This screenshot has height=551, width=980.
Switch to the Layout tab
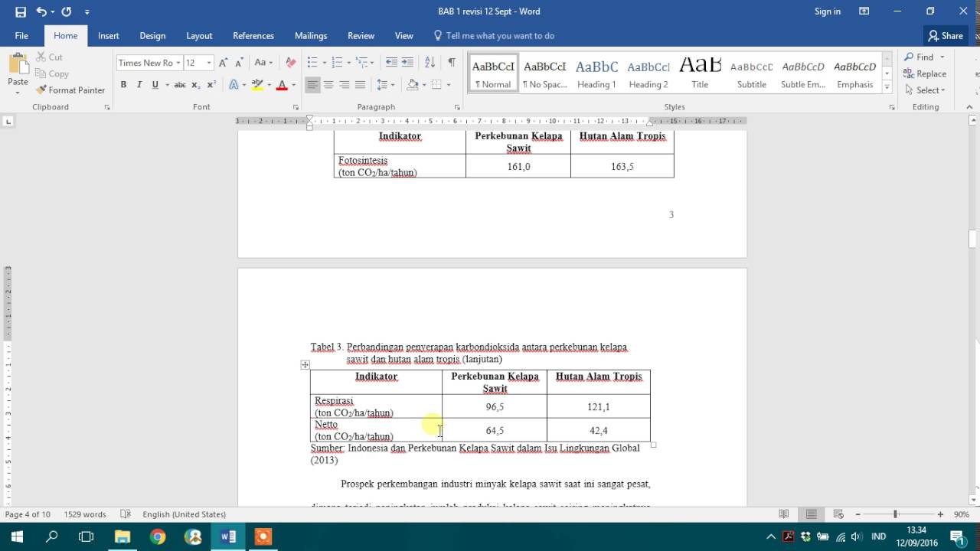[199, 36]
